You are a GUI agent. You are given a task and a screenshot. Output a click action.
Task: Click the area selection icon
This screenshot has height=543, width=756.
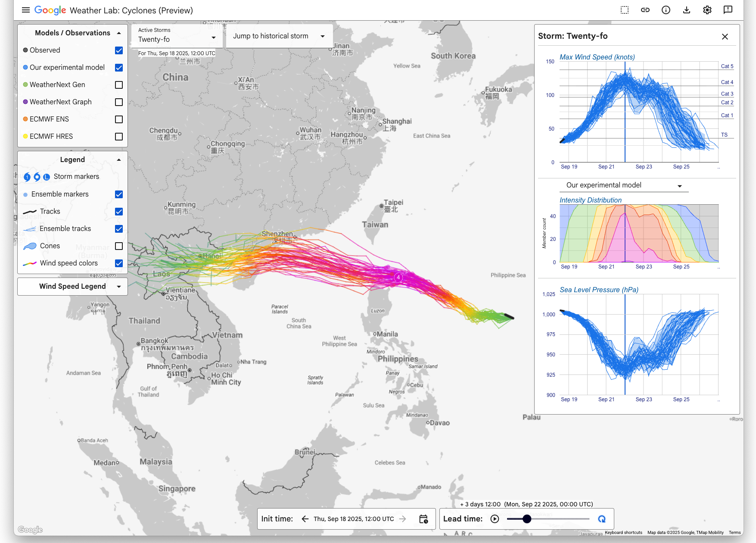coord(625,10)
